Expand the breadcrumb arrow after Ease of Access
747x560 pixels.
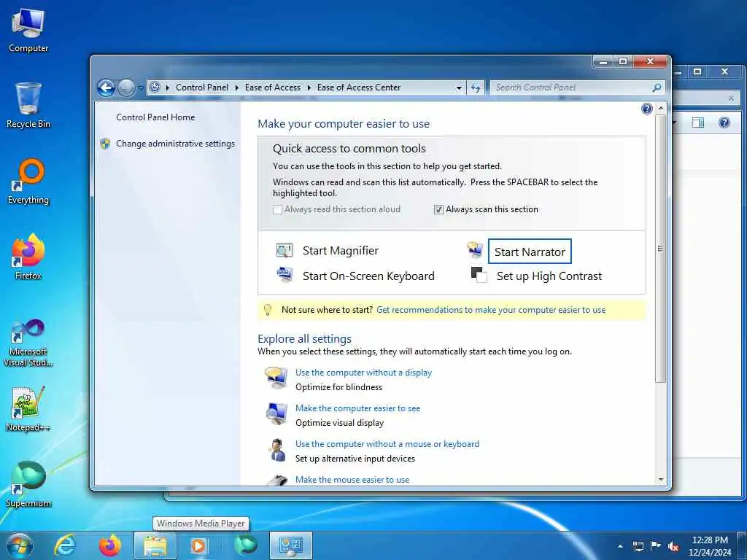click(x=309, y=87)
